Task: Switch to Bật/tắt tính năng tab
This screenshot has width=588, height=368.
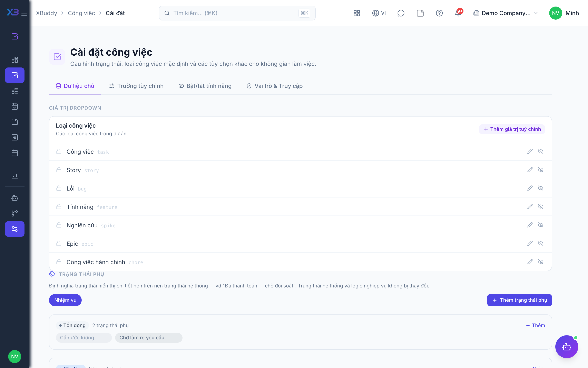Action: (205, 86)
